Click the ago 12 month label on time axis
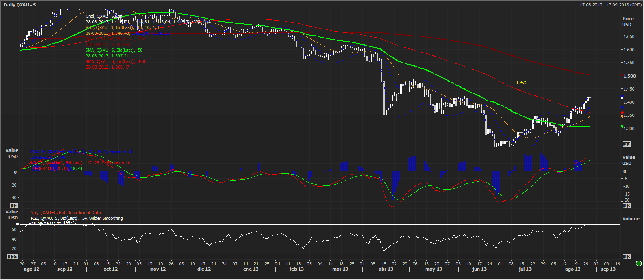 32,269
